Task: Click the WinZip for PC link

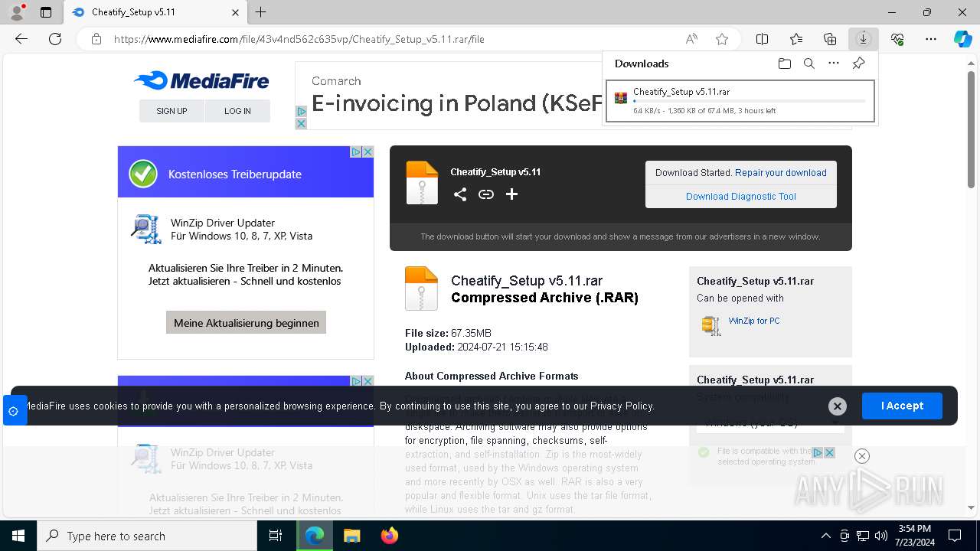Action: tap(754, 321)
